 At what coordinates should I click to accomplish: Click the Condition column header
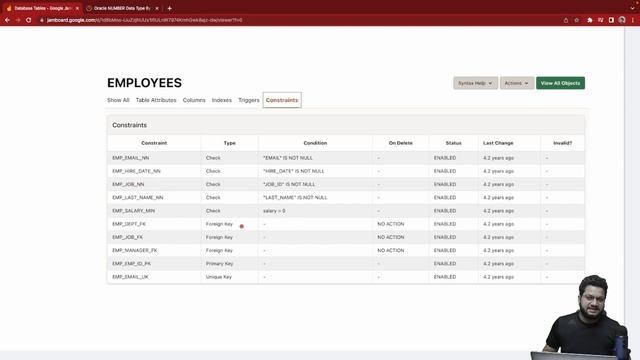coord(315,143)
